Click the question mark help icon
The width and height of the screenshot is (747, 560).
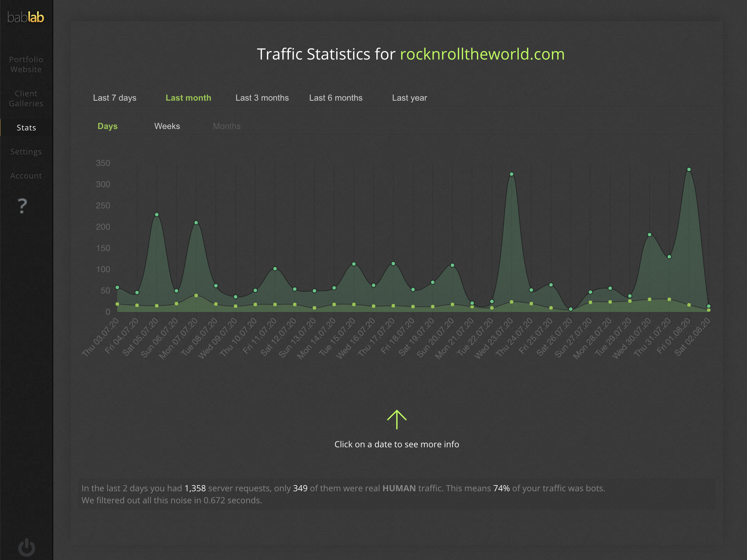click(x=22, y=206)
